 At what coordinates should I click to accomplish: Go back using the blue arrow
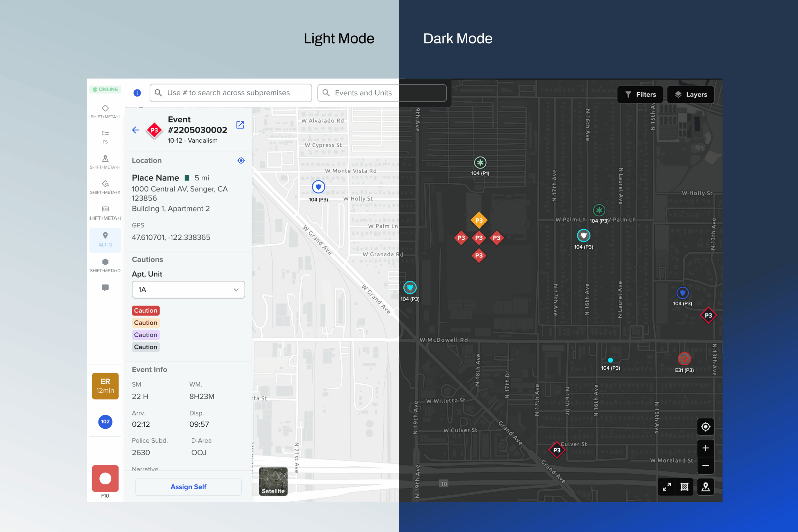coord(136,130)
